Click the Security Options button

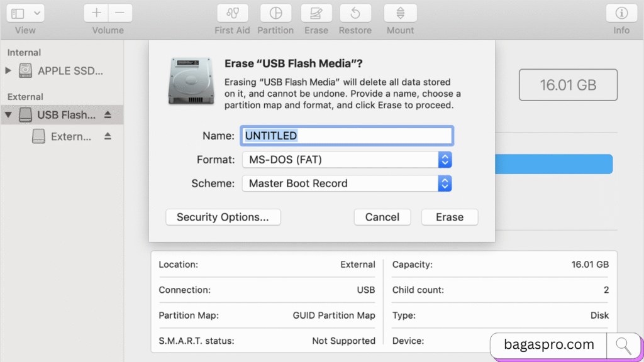tap(223, 217)
